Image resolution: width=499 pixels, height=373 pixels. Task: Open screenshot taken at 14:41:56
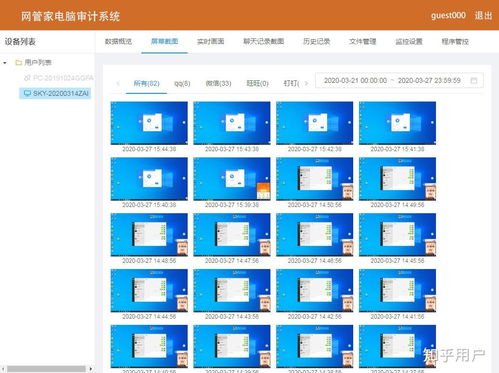pyautogui.click(x=397, y=291)
